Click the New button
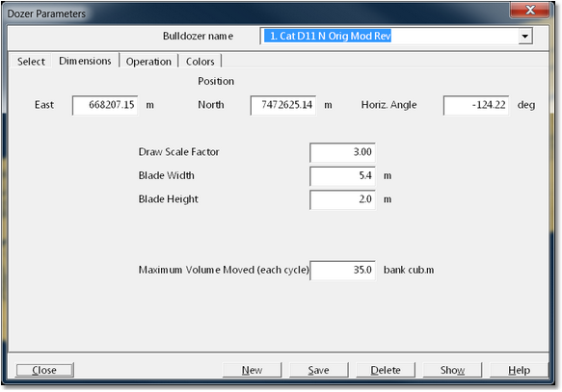562x392 pixels. tap(252, 370)
